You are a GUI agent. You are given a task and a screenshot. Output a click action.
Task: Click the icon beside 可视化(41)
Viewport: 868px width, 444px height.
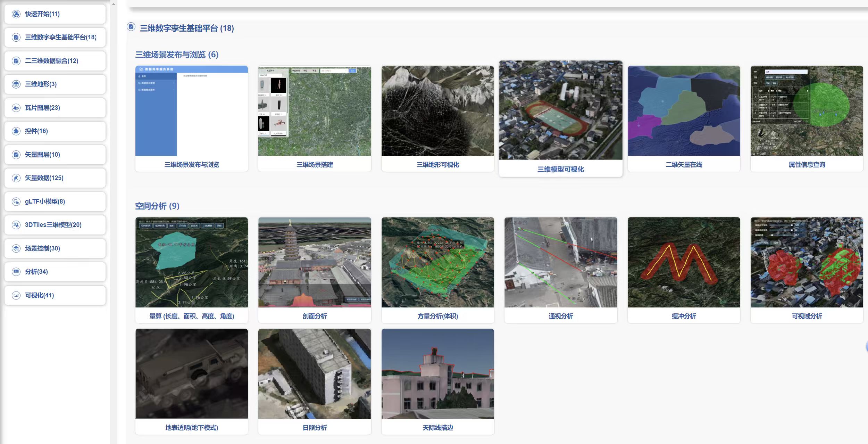click(x=16, y=295)
